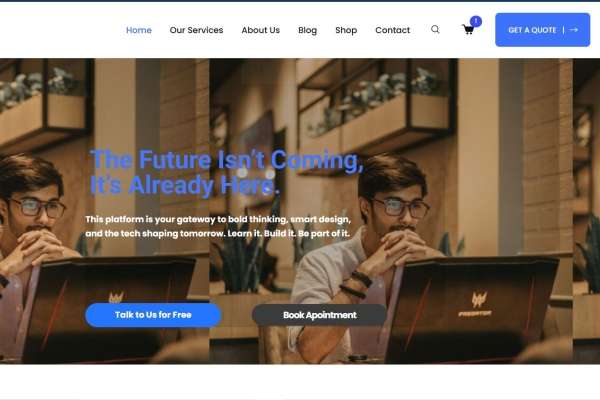Screen dimensions: 600x400
Task: Click the partially visible slide at right edge
Action: coord(586,211)
